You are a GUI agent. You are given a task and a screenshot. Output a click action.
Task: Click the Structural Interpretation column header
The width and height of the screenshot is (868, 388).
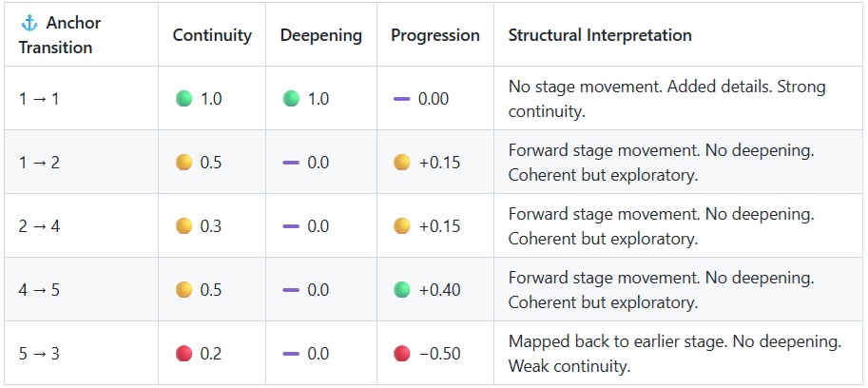600,35
